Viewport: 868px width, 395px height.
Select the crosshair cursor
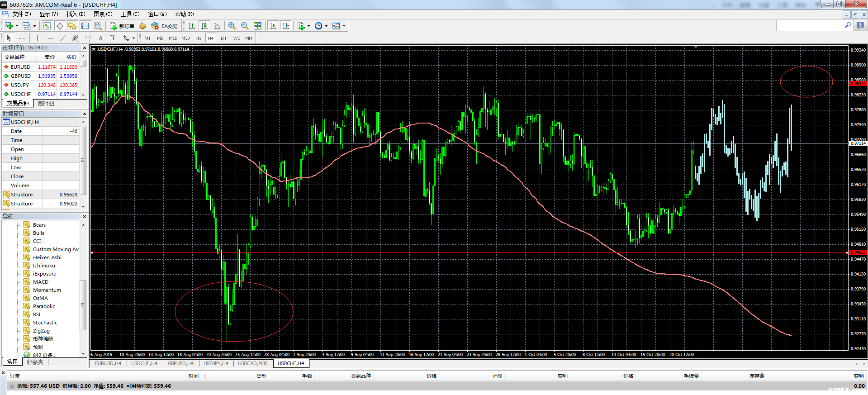coord(21,38)
